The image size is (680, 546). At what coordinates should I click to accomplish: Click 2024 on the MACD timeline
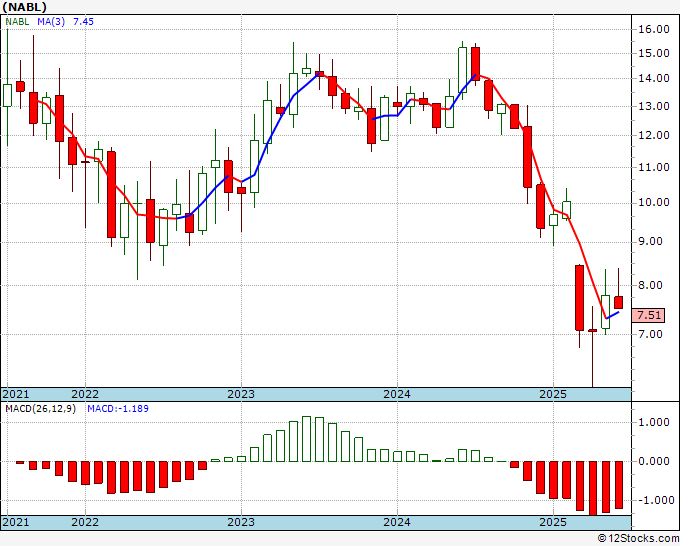(397, 522)
